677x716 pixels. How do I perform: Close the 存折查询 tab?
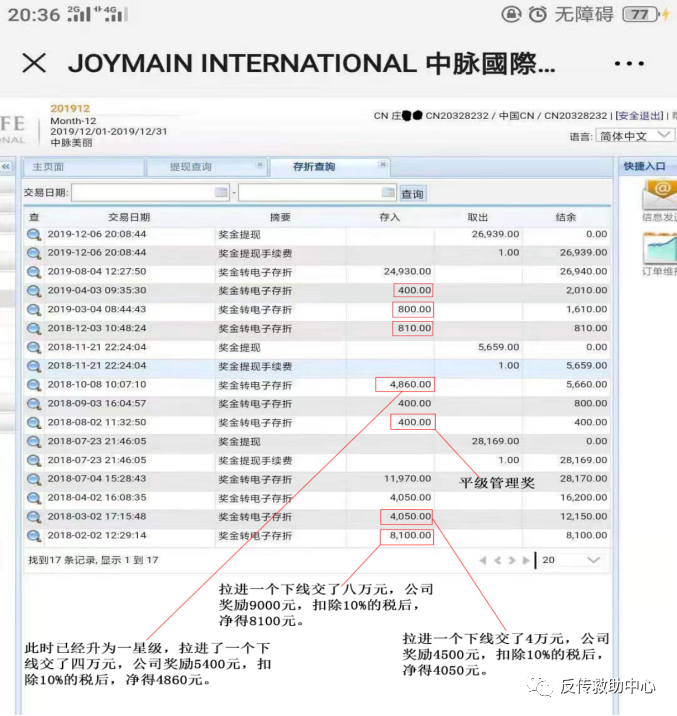pos(382,165)
